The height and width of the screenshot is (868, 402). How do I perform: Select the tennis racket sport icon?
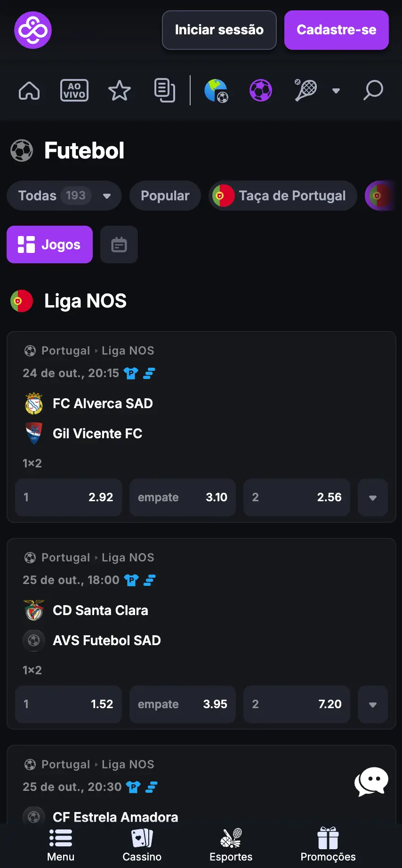[306, 90]
